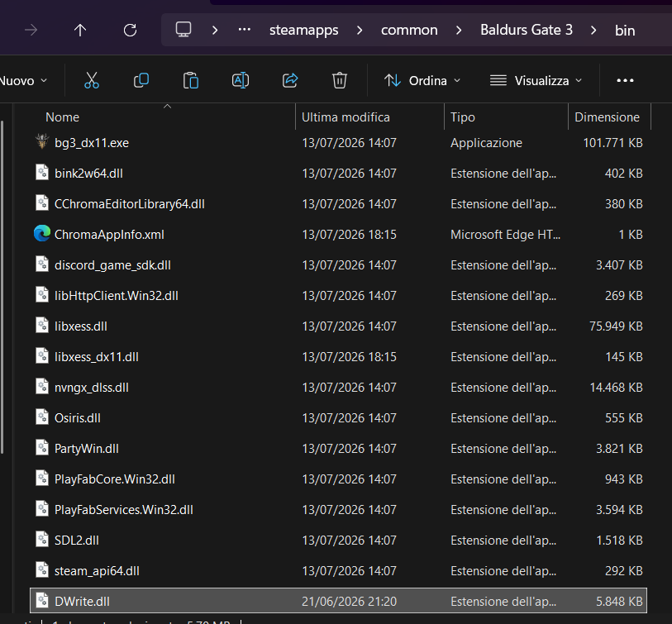Click the Microsoft Edge HT... type cell
This screenshot has width=672, height=624.
click(505, 235)
